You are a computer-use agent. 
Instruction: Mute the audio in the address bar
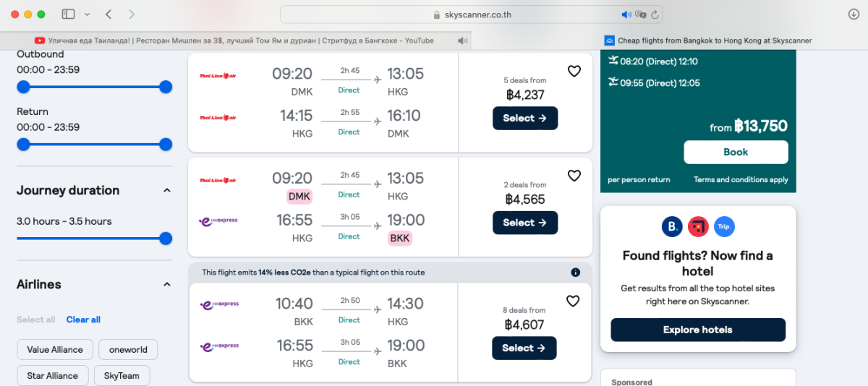click(626, 14)
